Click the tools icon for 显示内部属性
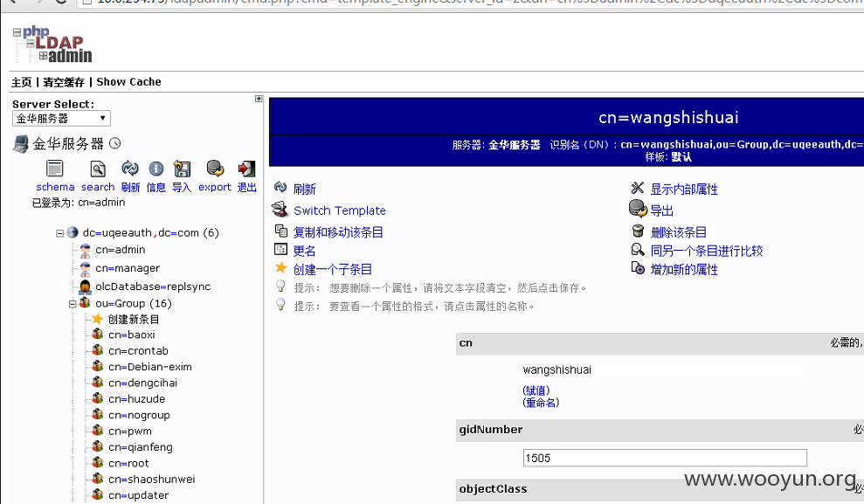The height and width of the screenshot is (504, 864). point(638,188)
